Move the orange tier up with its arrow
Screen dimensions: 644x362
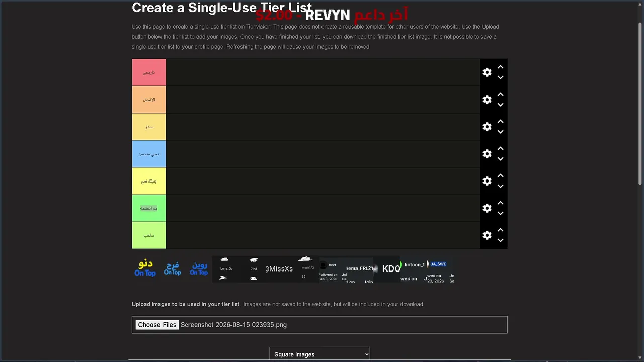tap(500, 94)
